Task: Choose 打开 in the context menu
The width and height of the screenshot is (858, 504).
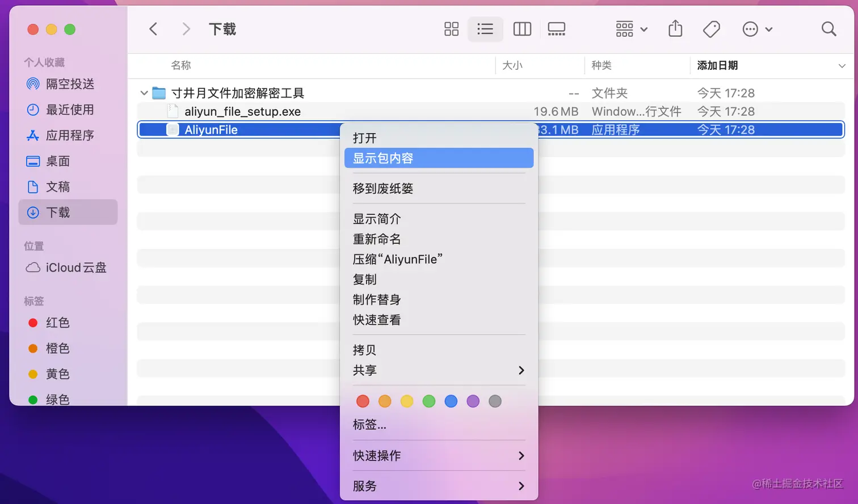Action: pyautogui.click(x=439, y=138)
